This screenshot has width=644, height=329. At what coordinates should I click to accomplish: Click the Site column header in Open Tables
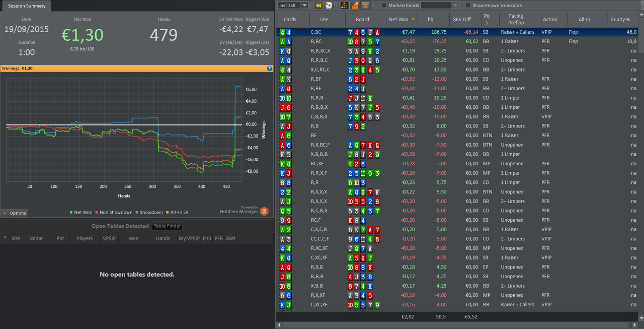coord(16,238)
